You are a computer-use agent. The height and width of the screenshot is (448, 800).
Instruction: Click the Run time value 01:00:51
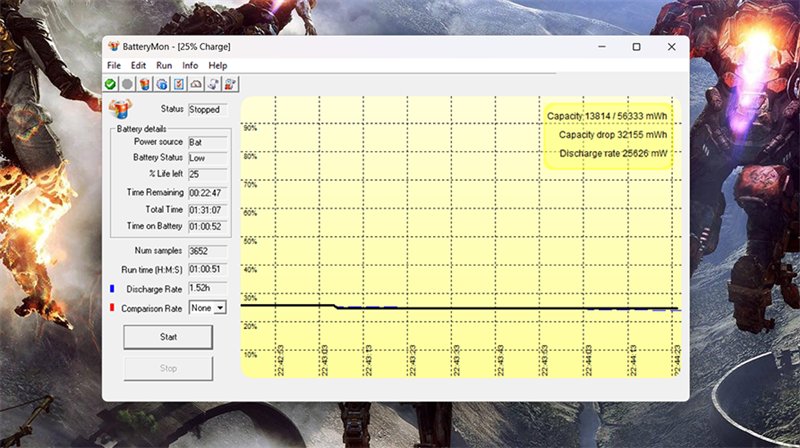[x=208, y=269]
